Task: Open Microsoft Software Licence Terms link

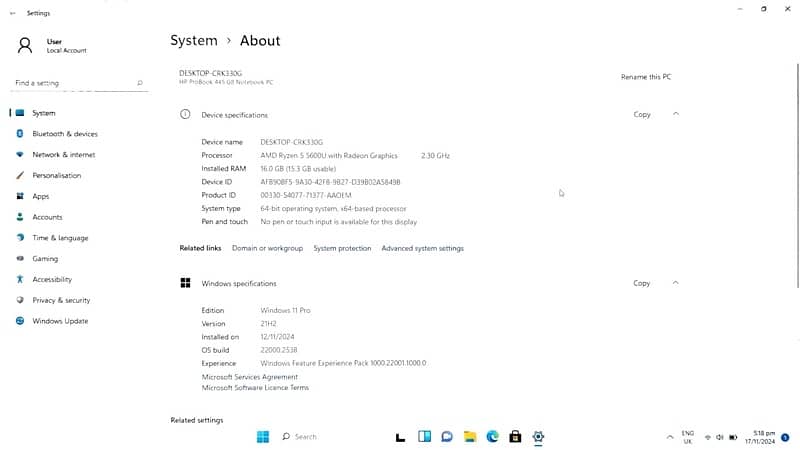Action: (x=255, y=387)
